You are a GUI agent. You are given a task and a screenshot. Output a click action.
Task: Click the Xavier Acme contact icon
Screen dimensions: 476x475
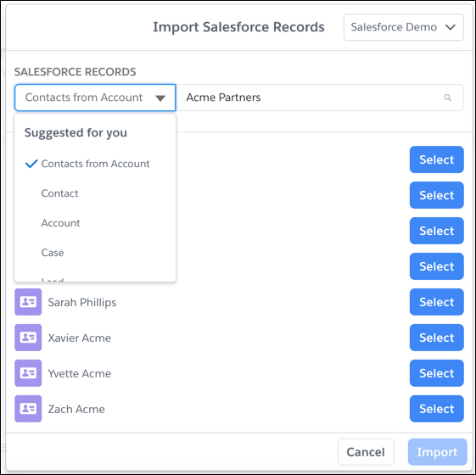pos(28,338)
